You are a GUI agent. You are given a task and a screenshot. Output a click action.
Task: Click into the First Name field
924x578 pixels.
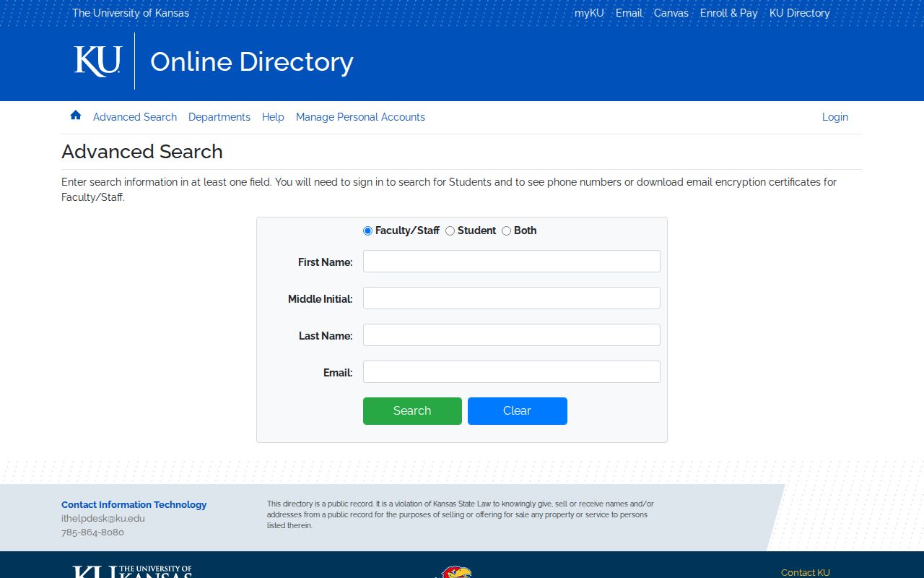[x=512, y=262]
